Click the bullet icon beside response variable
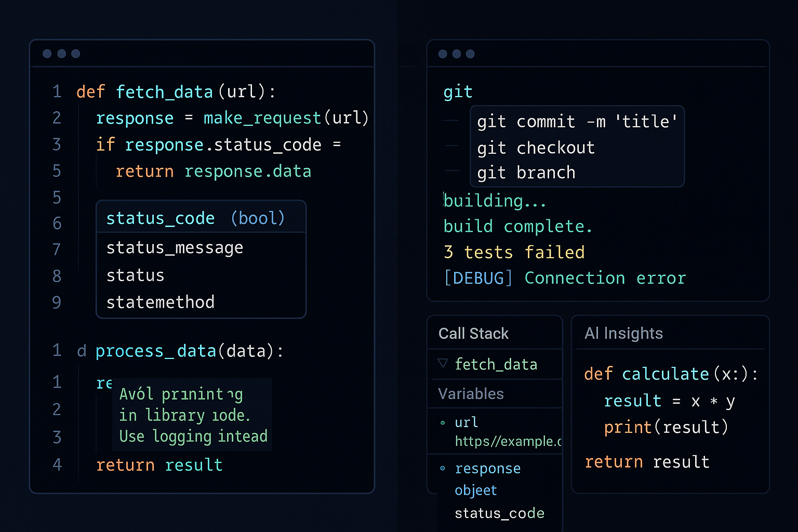Viewport: 798px width, 532px height. click(443, 468)
